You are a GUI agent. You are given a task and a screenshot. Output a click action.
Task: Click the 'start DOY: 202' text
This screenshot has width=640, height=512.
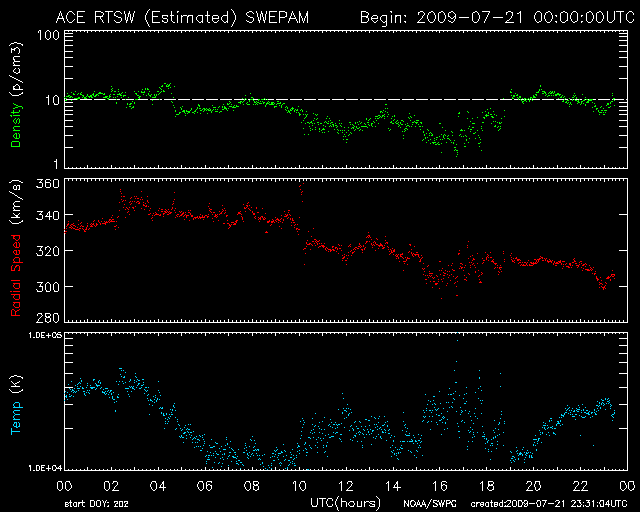(x=96, y=504)
